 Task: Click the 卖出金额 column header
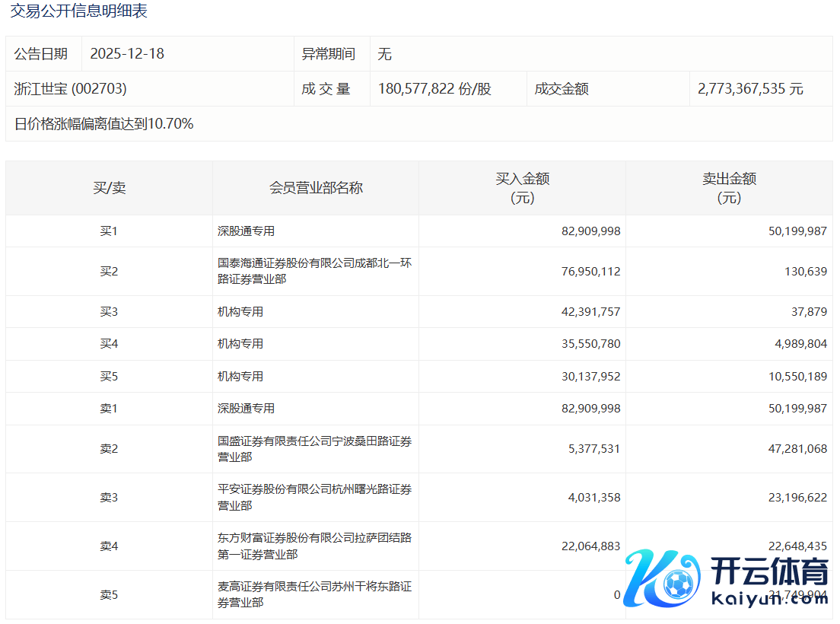click(x=729, y=188)
